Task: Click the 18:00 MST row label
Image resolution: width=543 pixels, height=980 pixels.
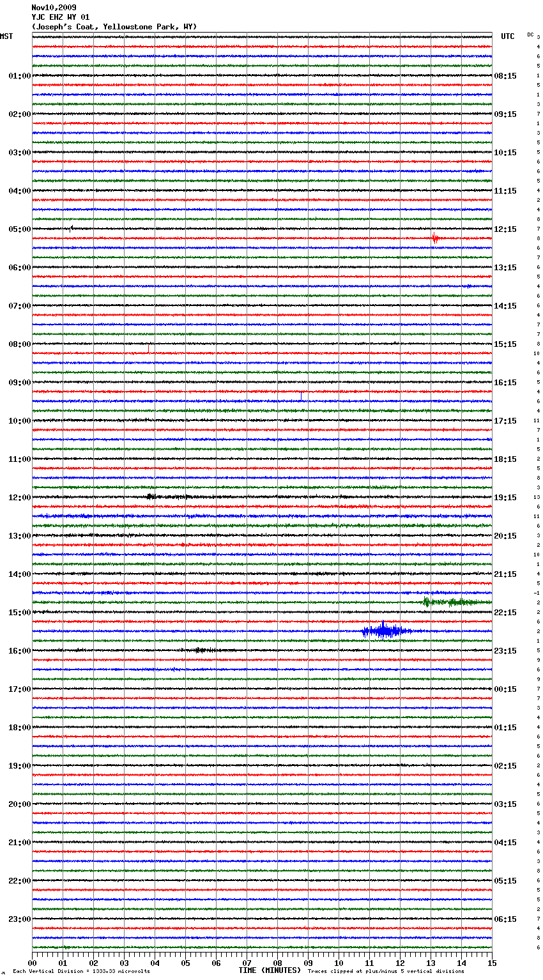Action: click(20, 728)
